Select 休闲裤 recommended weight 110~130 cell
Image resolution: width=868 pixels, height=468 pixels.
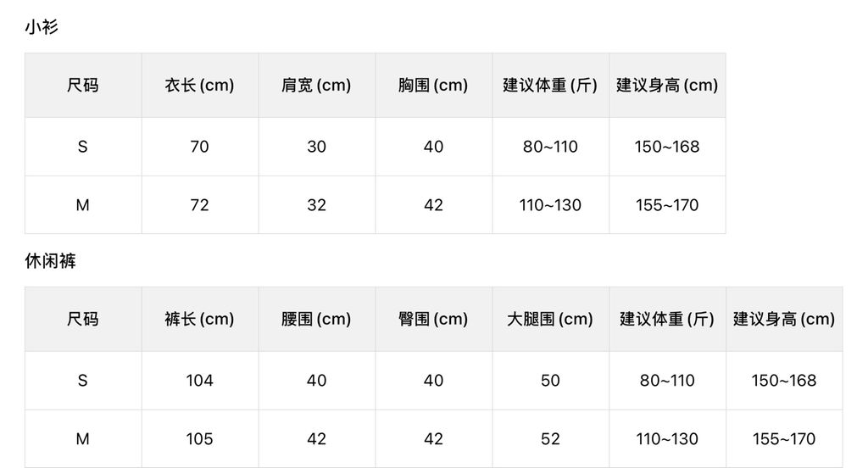point(667,439)
